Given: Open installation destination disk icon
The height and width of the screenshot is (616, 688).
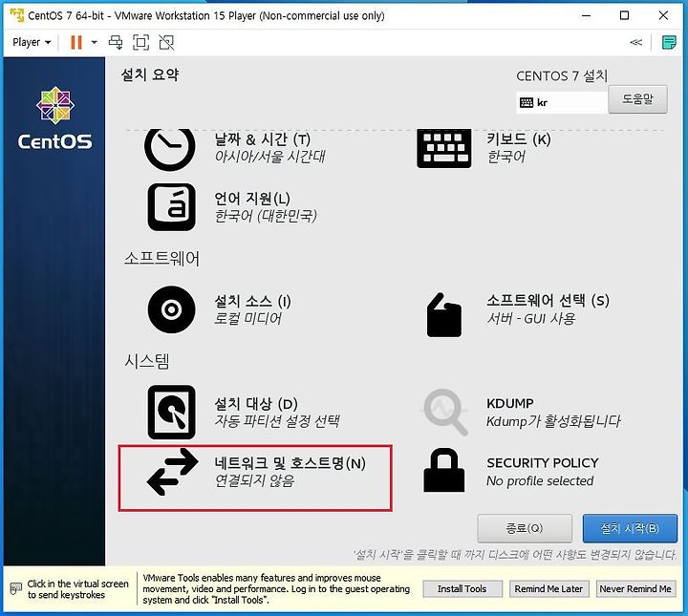Looking at the screenshot, I should [172, 413].
